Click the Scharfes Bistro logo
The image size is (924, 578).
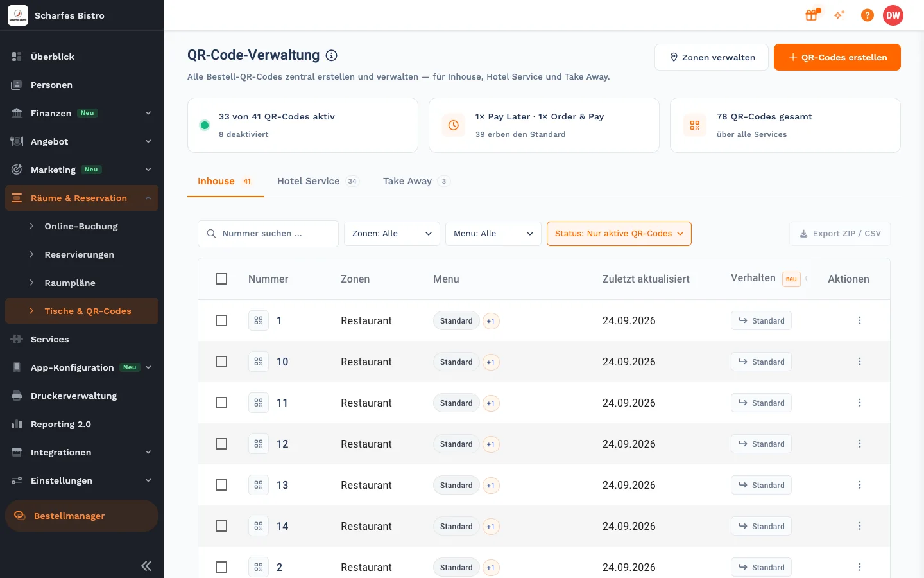[18, 15]
